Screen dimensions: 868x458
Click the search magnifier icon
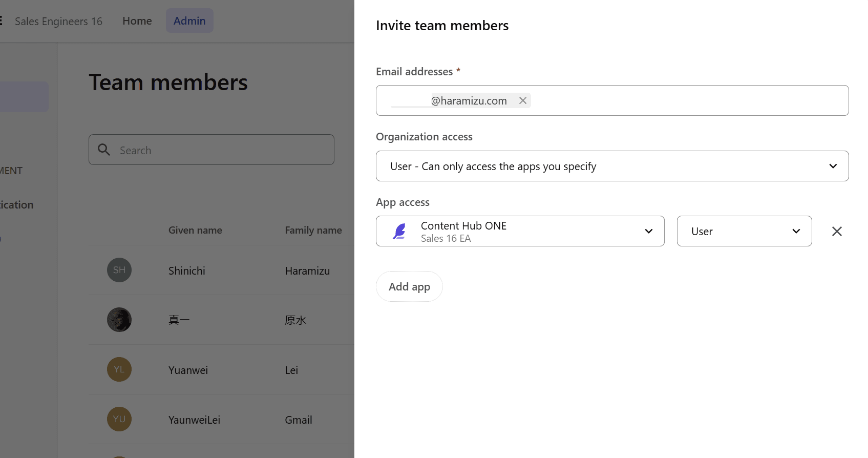(104, 150)
